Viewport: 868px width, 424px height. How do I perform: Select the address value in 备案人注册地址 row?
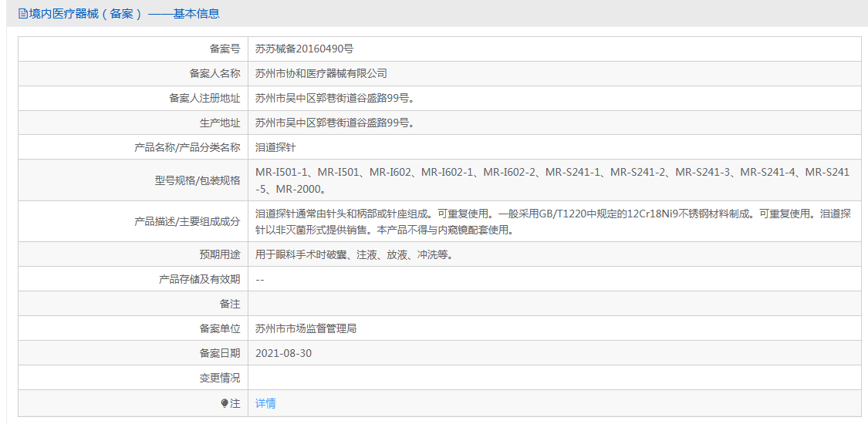(x=335, y=99)
